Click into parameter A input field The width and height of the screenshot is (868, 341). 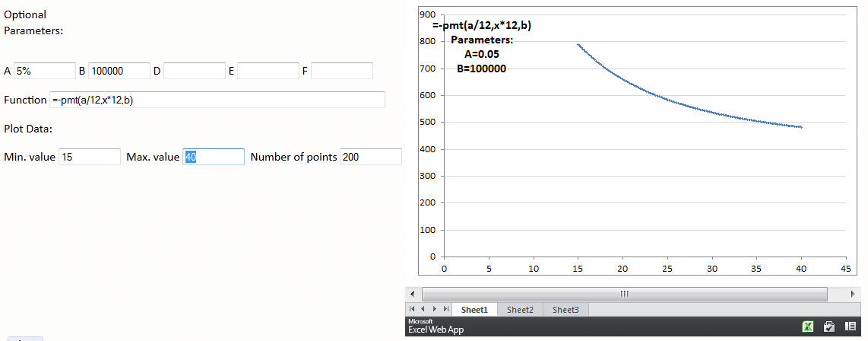coord(45,71)
